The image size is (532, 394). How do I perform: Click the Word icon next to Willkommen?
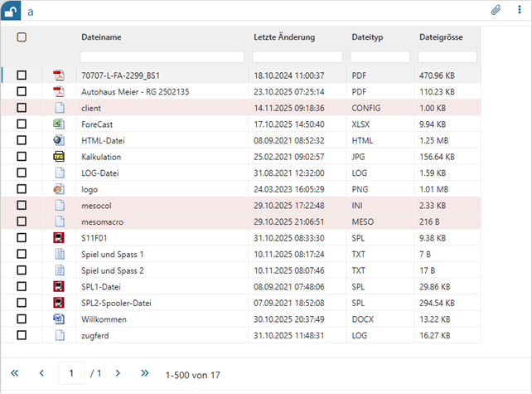point(59,319)
